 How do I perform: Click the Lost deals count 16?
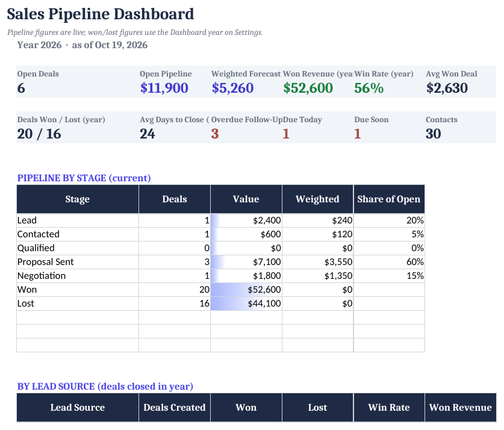(x=175, y=304)
